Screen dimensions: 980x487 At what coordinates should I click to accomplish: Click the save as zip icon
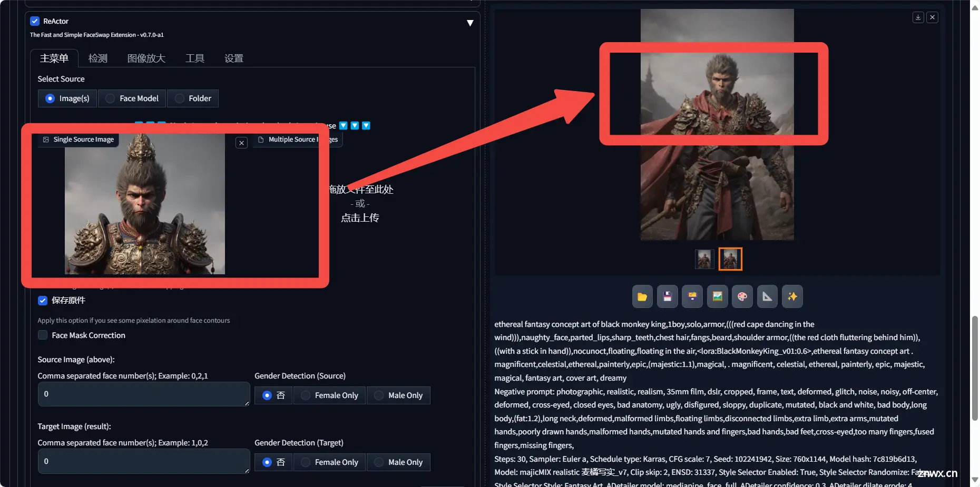692,296
